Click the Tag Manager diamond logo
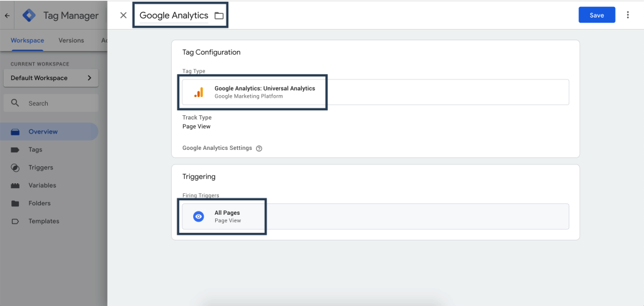Screen dimensions: 644x306 tap(29, 16)
